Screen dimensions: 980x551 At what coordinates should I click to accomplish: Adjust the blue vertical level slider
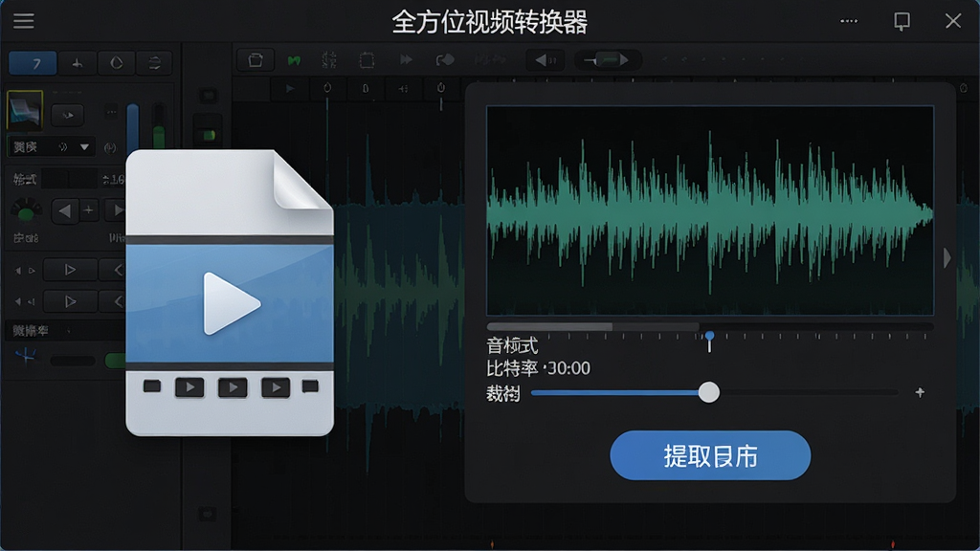point(132,127)
